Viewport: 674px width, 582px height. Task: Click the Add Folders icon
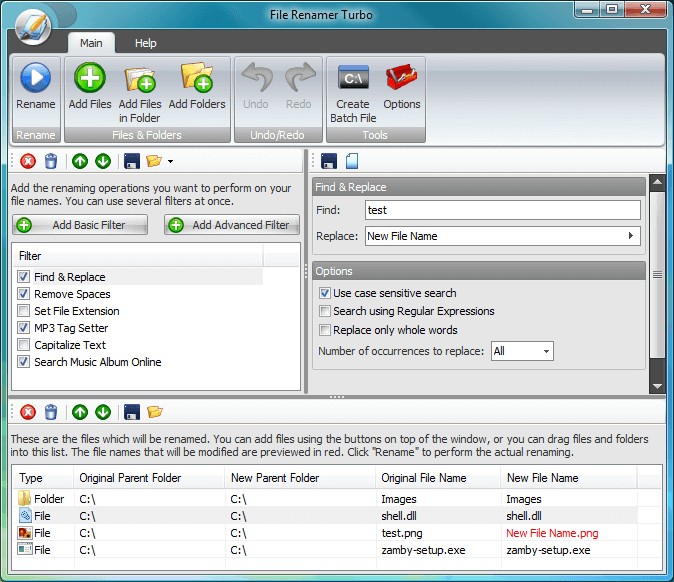click(197, 78)
